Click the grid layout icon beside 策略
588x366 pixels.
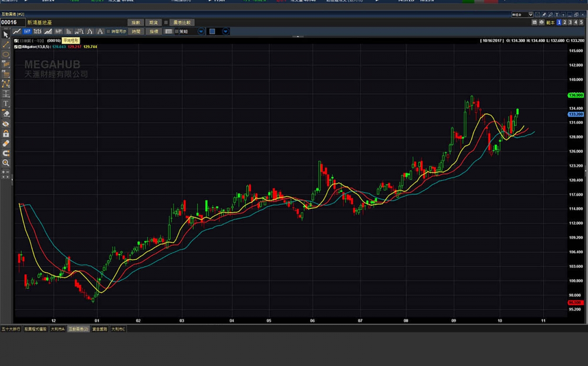click(168, 31)
